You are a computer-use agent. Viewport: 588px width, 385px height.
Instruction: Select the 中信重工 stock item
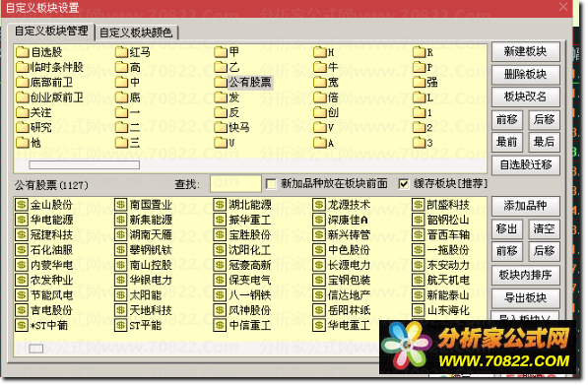242,325
